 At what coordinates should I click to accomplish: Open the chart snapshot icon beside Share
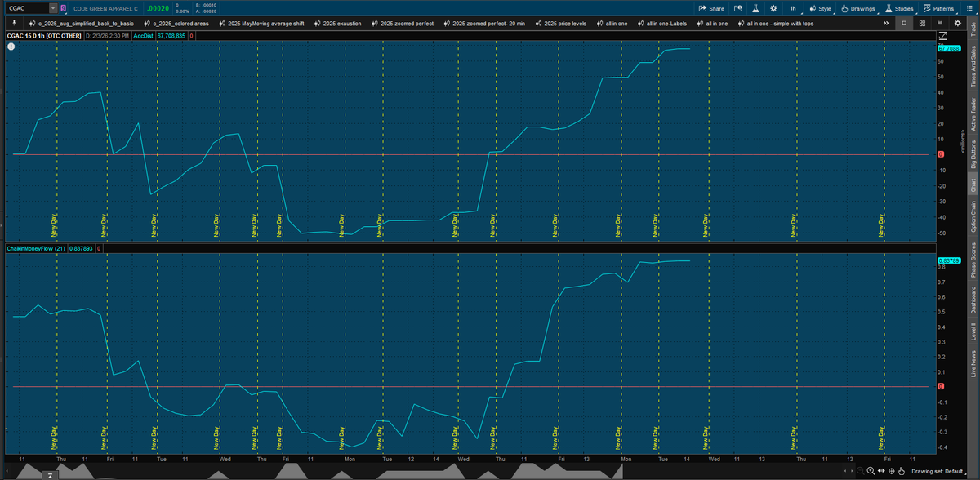coord(738,8)
